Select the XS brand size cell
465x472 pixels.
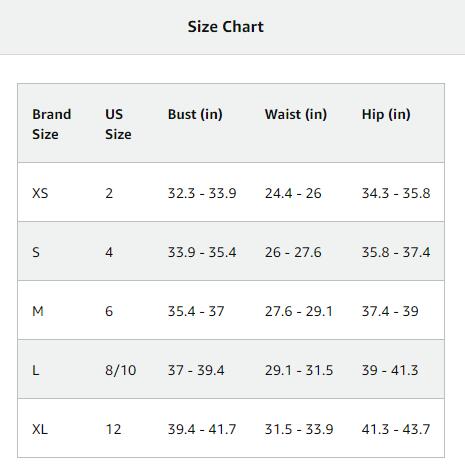click(x=40, y=193)
